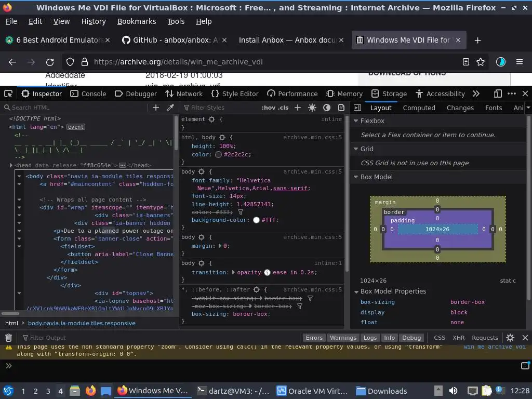Viewport: 532px width, 399px height.
Task: Open the sidebar tabs overflow dropdown
Action: (x=528, y=108)
